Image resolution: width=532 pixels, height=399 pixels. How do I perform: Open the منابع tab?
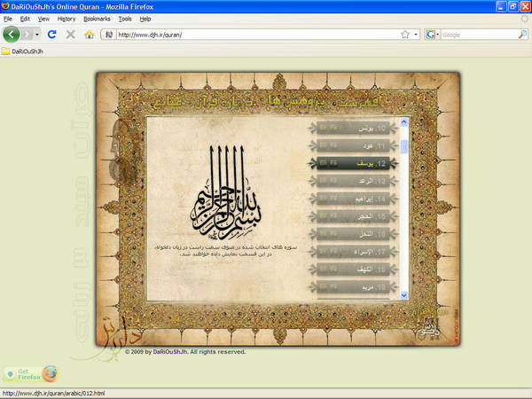[x=168, y=101]
